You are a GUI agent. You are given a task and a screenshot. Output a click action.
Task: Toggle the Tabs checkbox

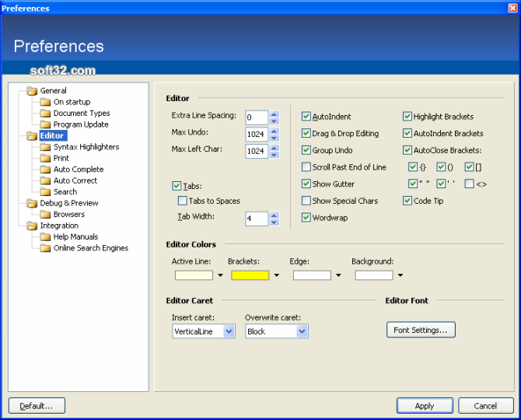(177, 186)
